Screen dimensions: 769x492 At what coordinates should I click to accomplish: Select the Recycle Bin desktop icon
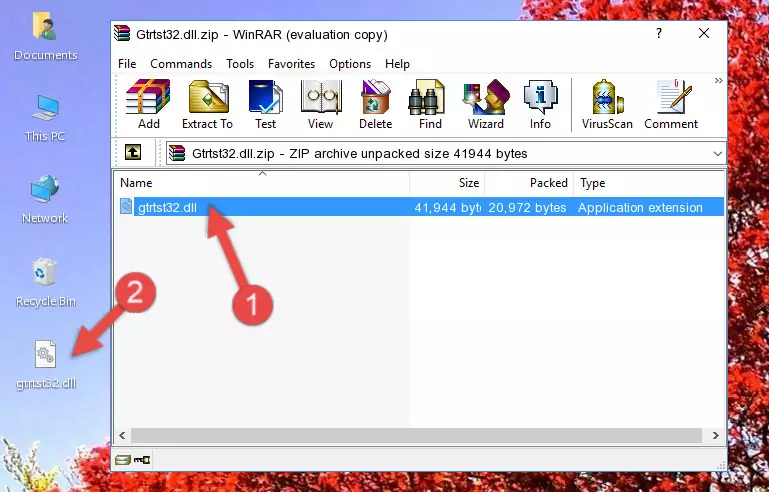point(46,283)
